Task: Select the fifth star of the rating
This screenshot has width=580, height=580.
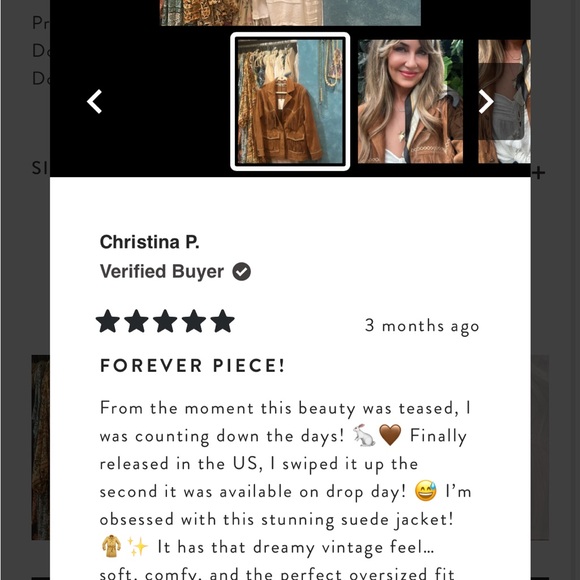Action: [x=222, y=321]
